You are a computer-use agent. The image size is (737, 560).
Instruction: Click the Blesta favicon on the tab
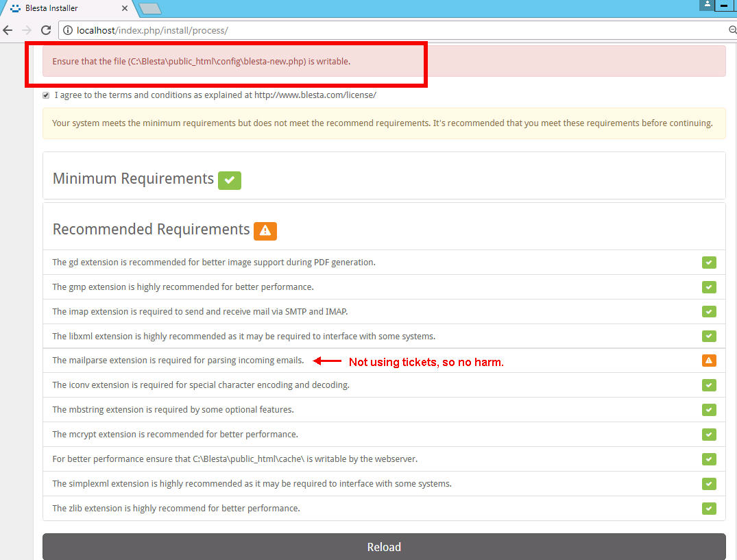(16, 8)
